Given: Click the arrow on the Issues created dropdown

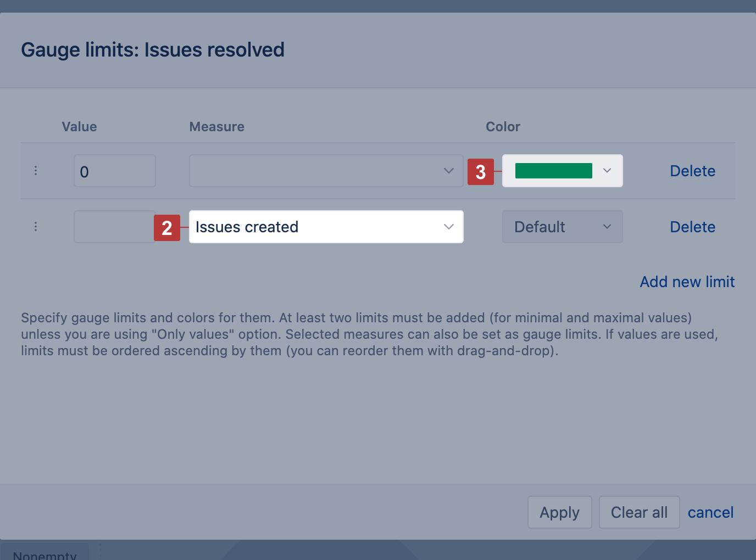Looking at the screenshot, I should point(448,226).
